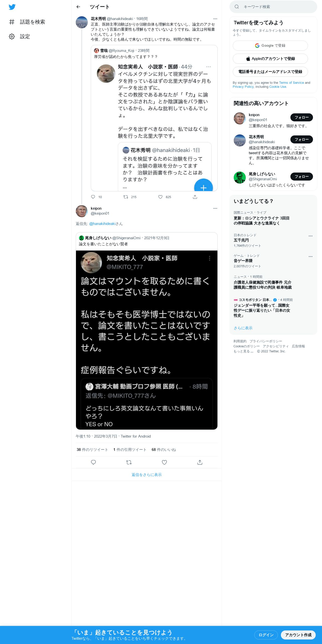
Task: Follow 尾身しげらない account
Action: coord(302,177)
